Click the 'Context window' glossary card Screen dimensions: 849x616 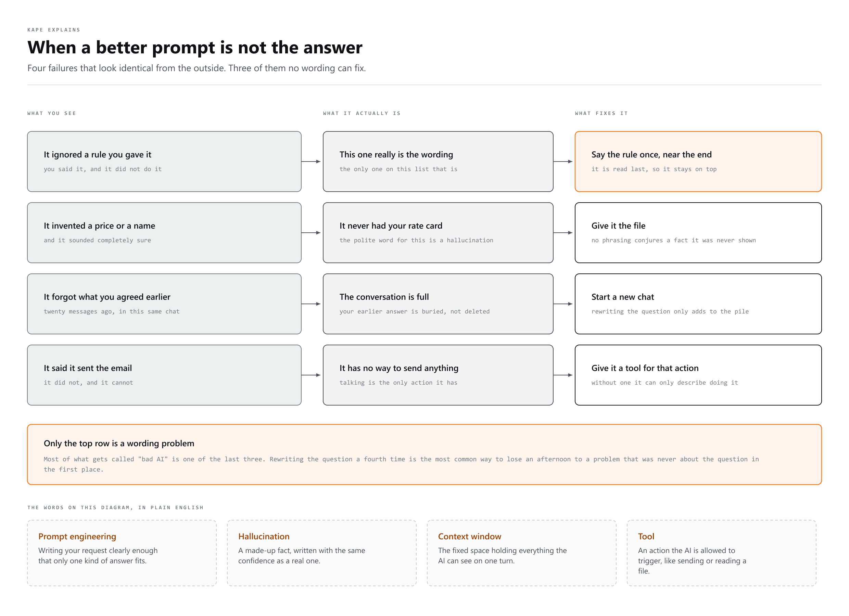pos(521,553)
